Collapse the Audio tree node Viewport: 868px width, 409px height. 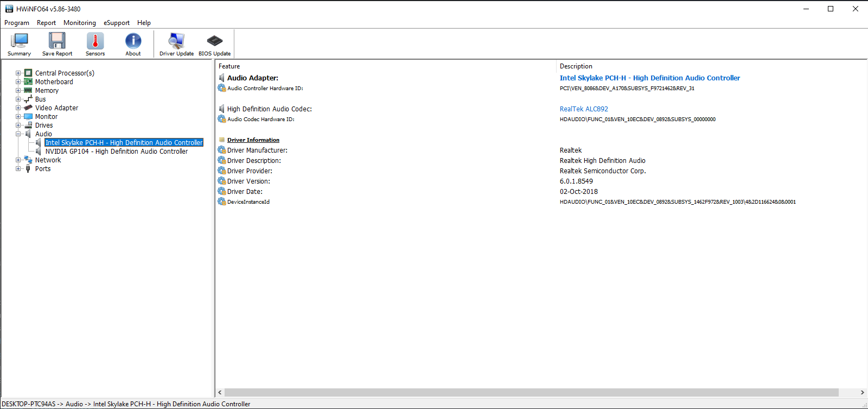click(x=18, y=134)
